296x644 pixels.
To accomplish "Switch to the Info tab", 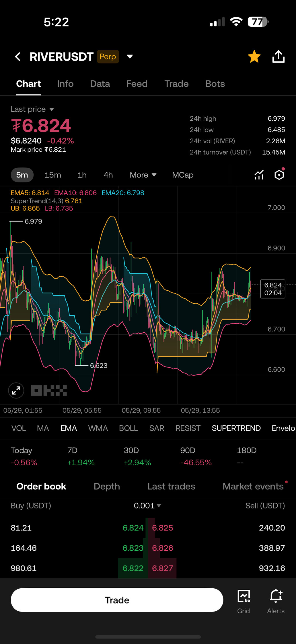I will tap(65, 84).
